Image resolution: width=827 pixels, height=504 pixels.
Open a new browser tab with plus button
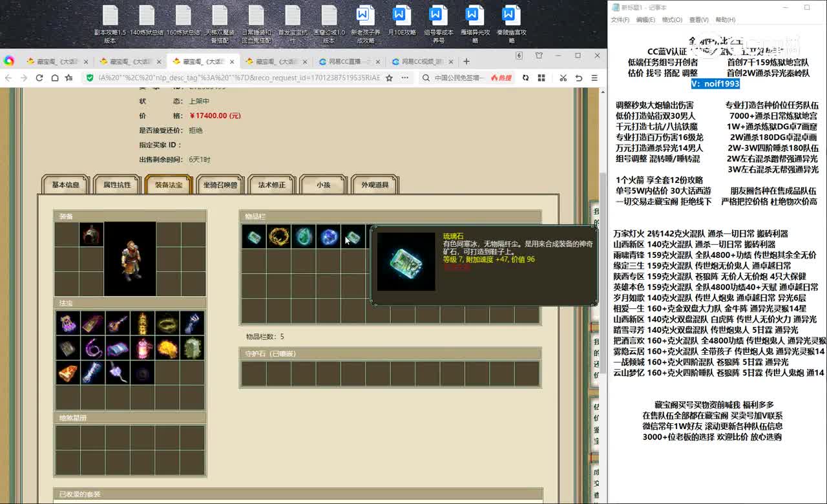coord(466,61)
